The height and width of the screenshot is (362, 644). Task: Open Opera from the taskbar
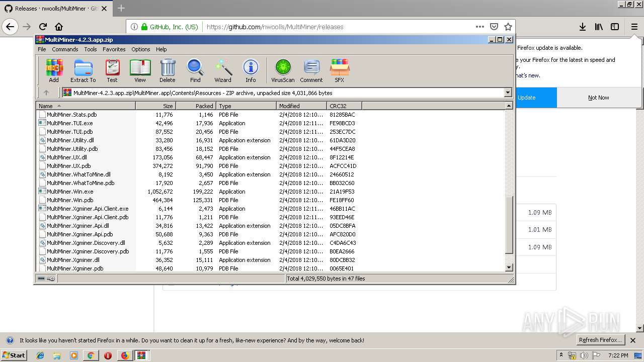[108, 355]
